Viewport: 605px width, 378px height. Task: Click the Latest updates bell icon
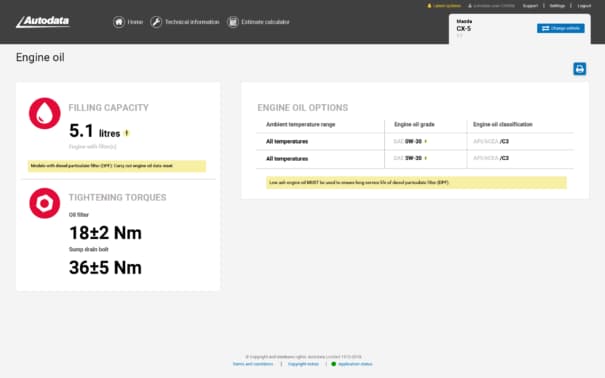click(429, 6)
